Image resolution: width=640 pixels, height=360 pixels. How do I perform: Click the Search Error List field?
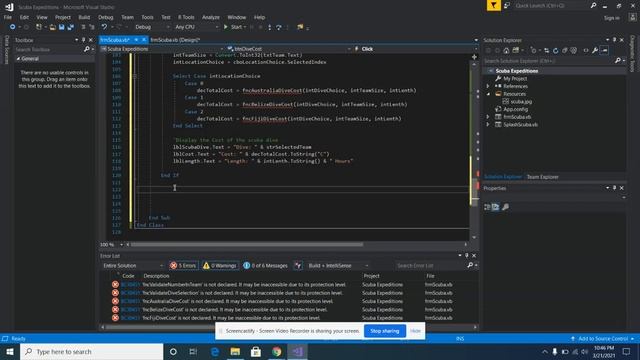click(431, 266)
